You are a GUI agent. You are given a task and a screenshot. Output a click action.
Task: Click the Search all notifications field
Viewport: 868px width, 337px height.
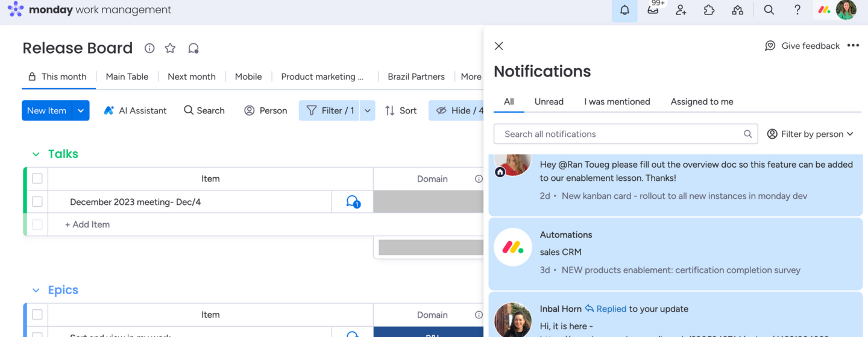pos(626,134)
